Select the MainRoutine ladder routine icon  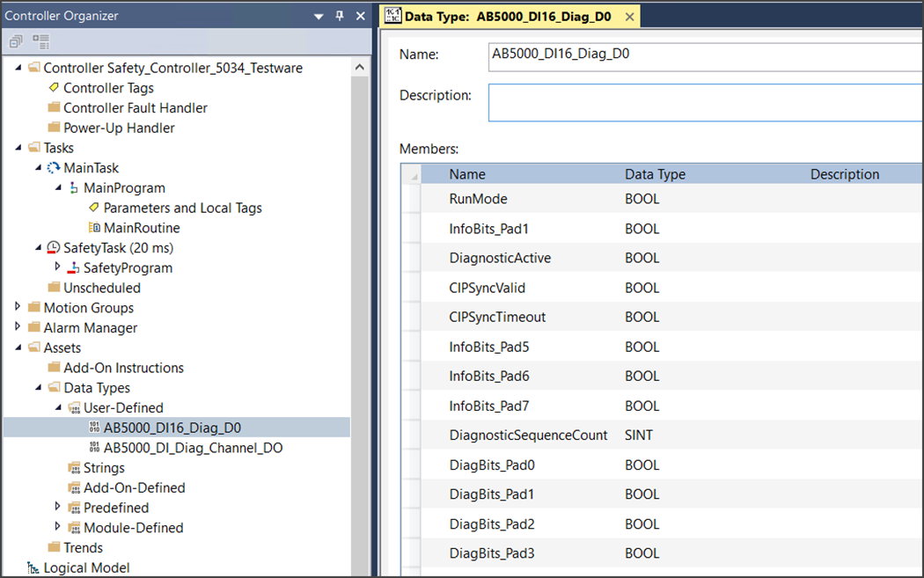94,228
